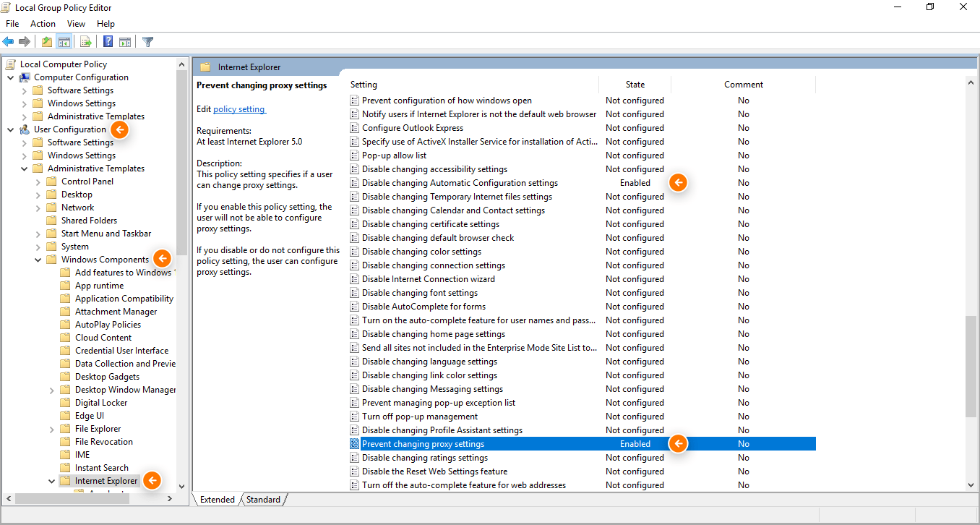
Task: Select 'Disable changing connection settings' policy
Action: click(x=434, y=265)
